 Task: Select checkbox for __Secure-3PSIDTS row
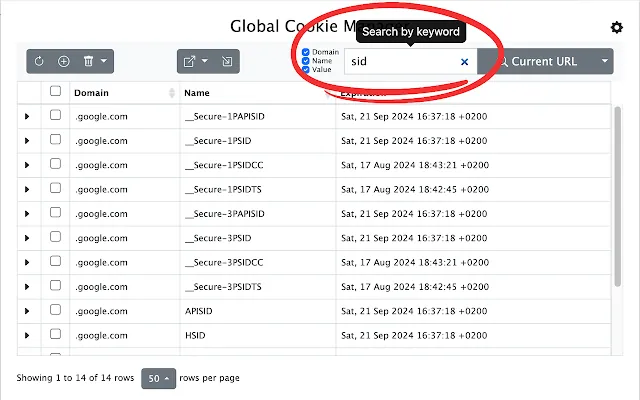(x=55, y=285)
